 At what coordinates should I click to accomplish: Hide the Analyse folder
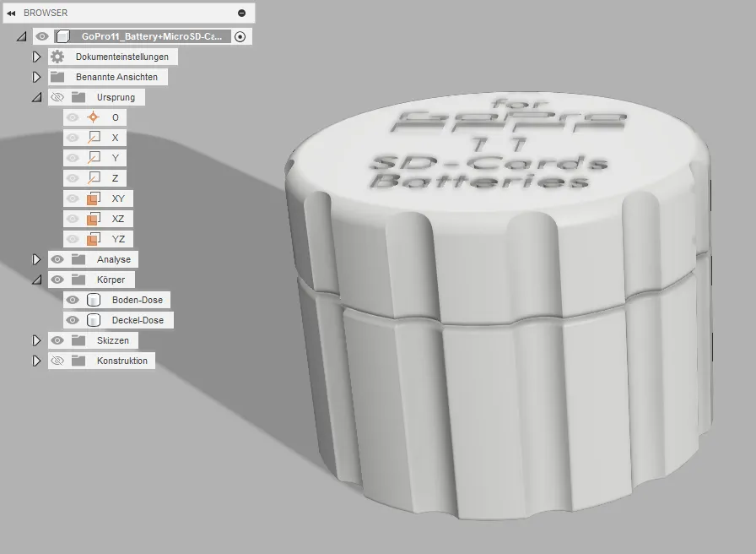point(57,259)
